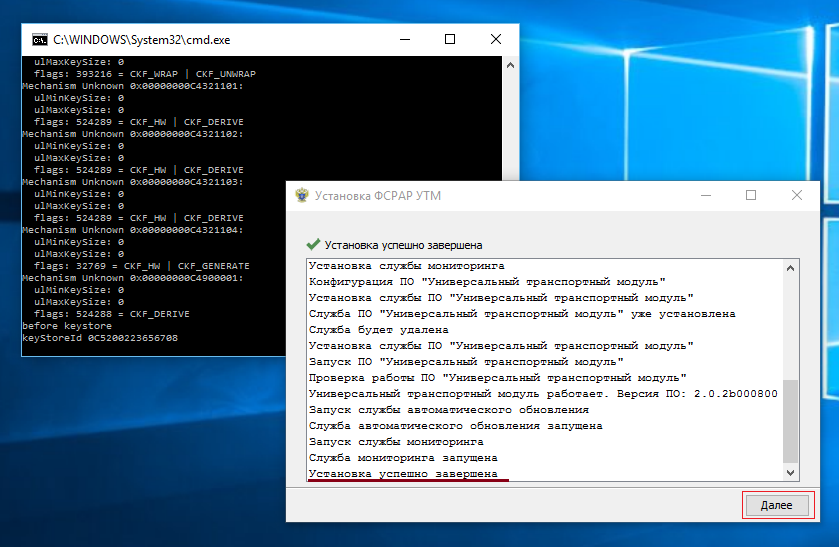Click 'flags: 32769 = CKF_HW | CKF_GENERATE' in cmd
839x547 pixels.
(x=142, y=266)
